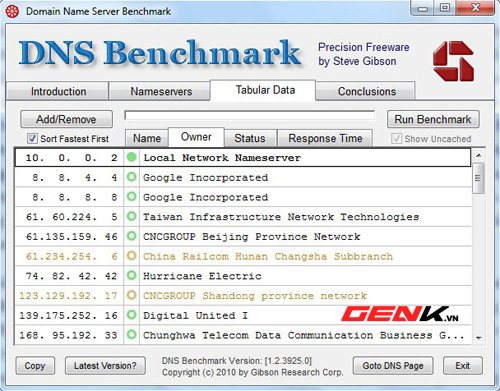500x391 pixels.
Task: Click the benchmark progress bar
Action: click(x=250, y=115)
